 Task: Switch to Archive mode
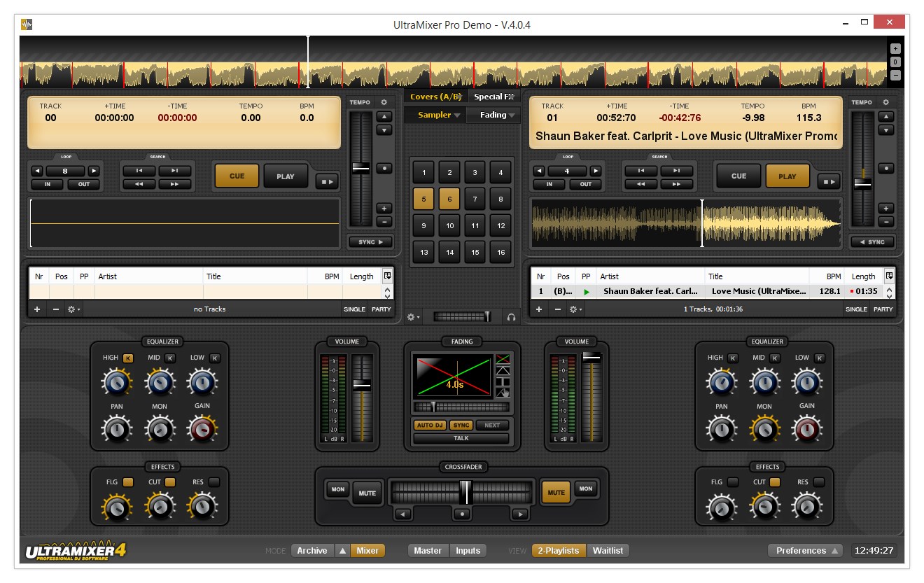pos(312,551)
